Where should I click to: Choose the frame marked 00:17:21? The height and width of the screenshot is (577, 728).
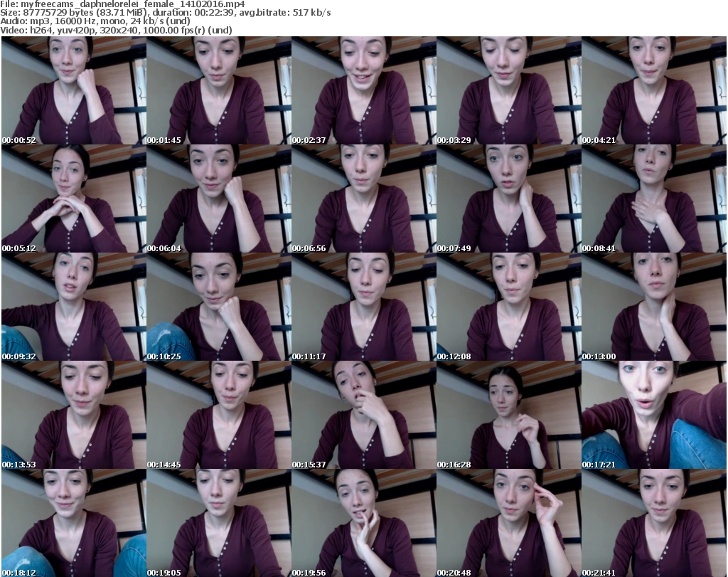654,415
